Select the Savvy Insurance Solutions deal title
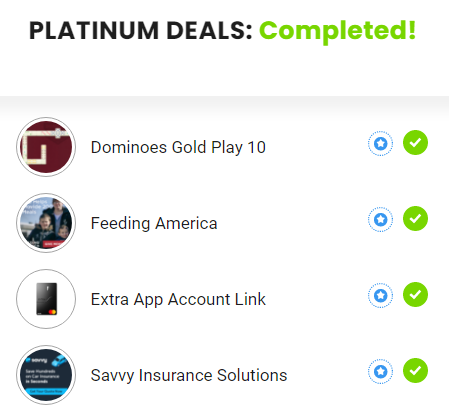The height and width of the screenshot is (412, 449). [189, 375]
